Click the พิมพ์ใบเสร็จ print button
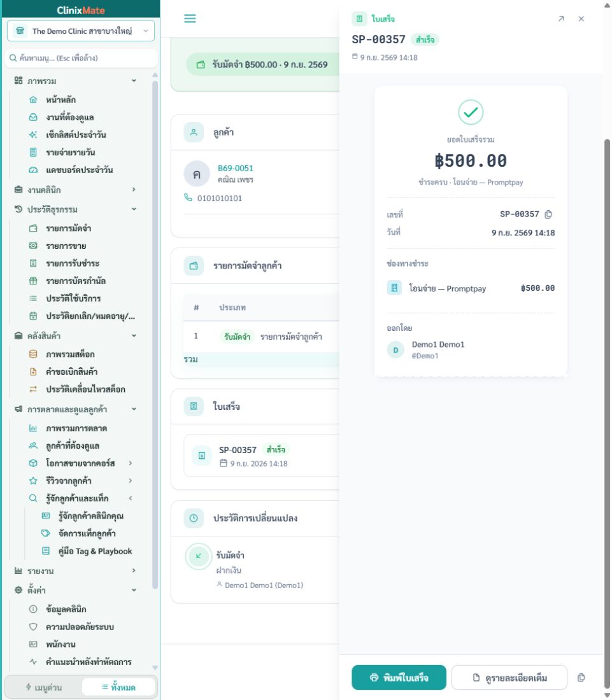The height and width of the screenshot is (700, 612). click(399, 677)
